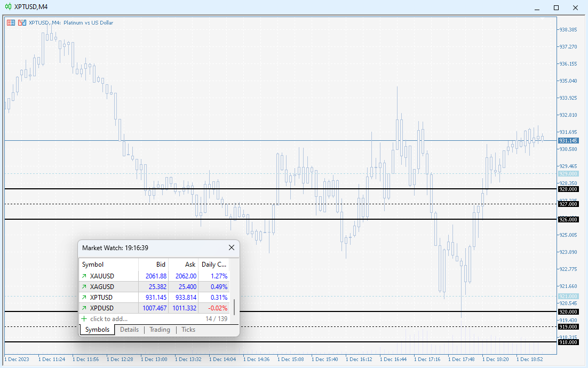
Task: Click XAGUSD daily change 0.49%
Action: coord(219,287)
